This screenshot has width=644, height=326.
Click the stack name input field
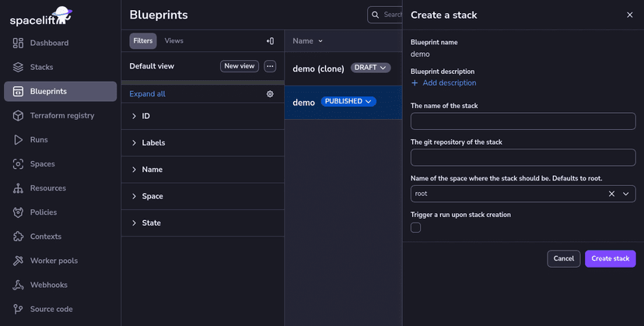coord(523,121)
